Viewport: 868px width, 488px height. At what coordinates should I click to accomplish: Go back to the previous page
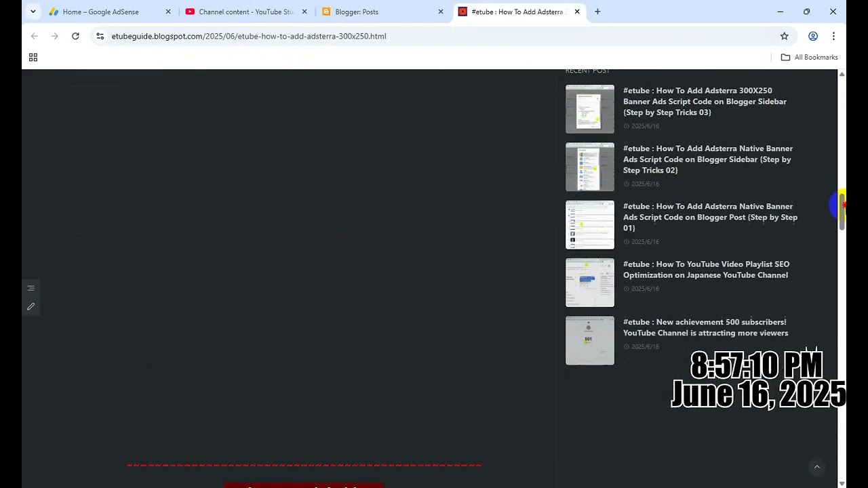point(35,36)
